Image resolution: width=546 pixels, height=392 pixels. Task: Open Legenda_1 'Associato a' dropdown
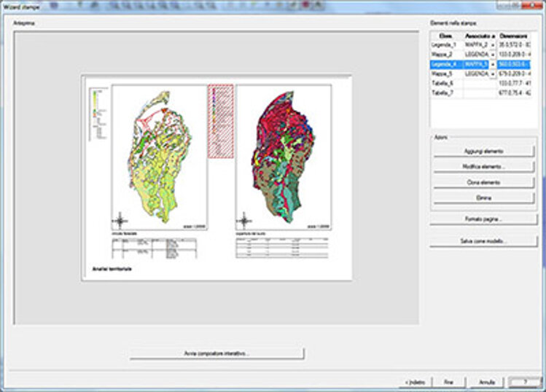click(493, 44)
